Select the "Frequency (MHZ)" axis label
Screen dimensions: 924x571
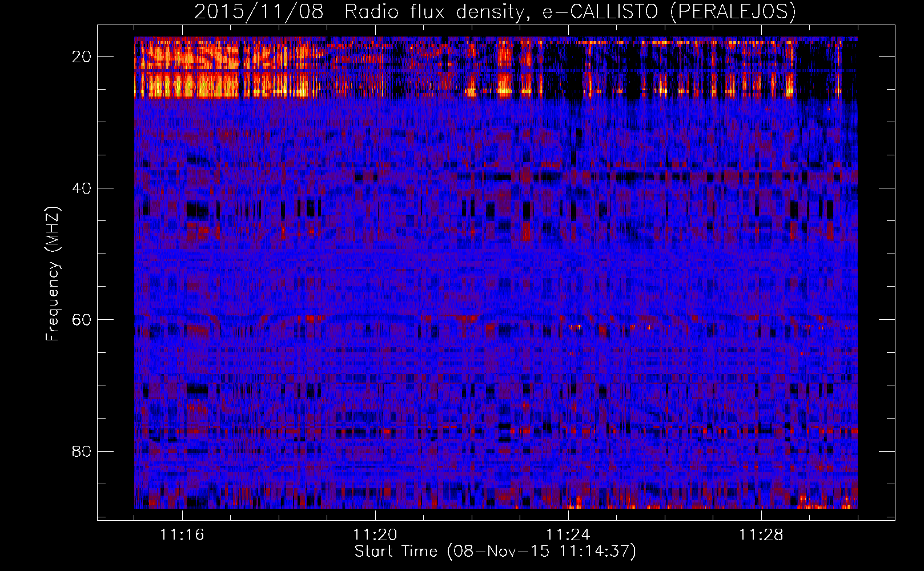(53, 274)
